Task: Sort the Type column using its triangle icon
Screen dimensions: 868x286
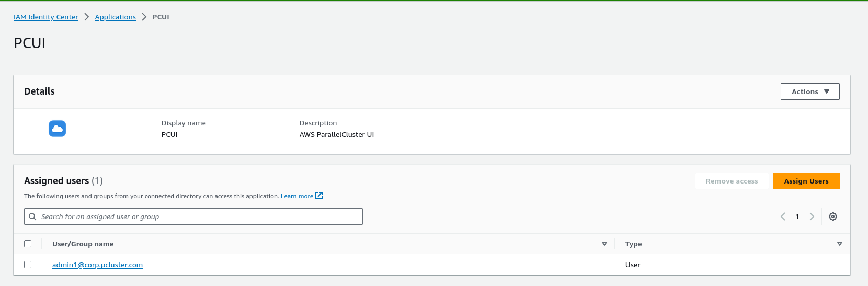Action: pyautogui.click(x=839, y=244)
